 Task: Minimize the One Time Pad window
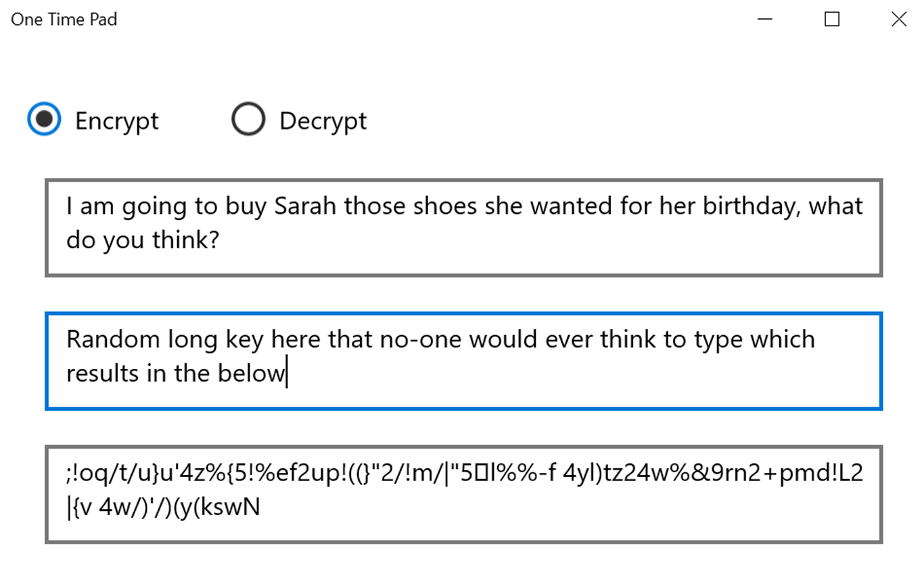(765, 19)
